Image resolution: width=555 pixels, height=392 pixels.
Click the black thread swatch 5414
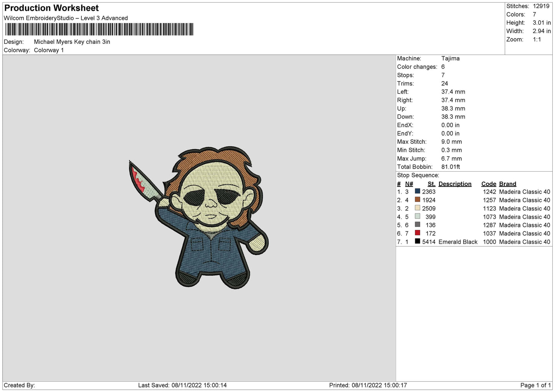417,241
